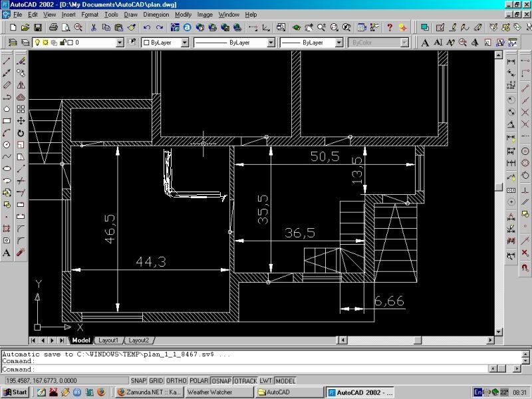Select the Move tool
The image size is (532, 399).
pos(21,121)
